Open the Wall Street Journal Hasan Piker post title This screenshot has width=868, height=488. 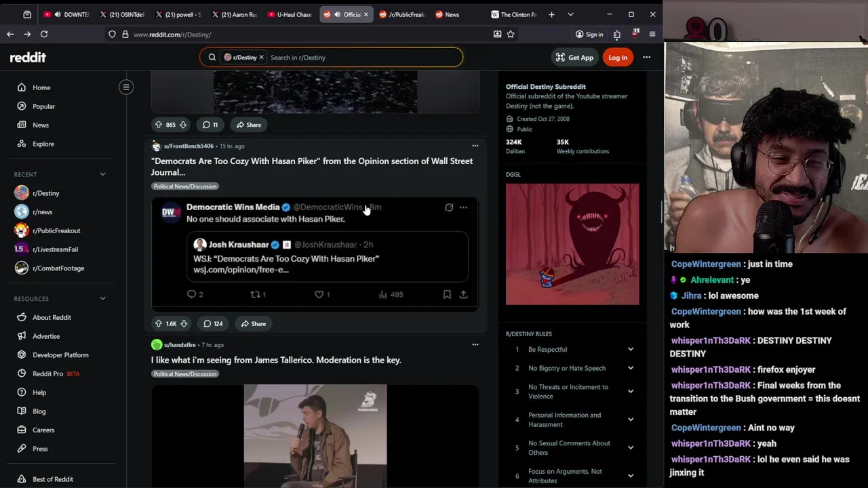pyautogui.click(x=312, y=167)
